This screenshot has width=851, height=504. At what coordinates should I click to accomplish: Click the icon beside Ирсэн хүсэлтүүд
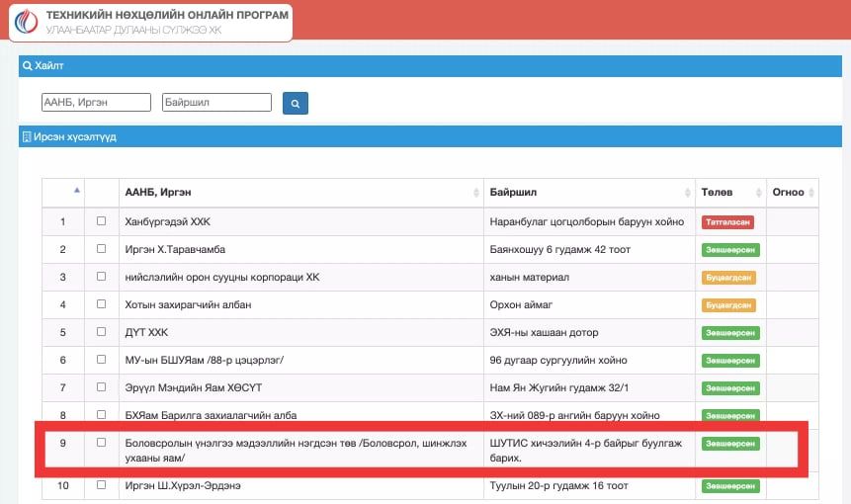point(28,136)
